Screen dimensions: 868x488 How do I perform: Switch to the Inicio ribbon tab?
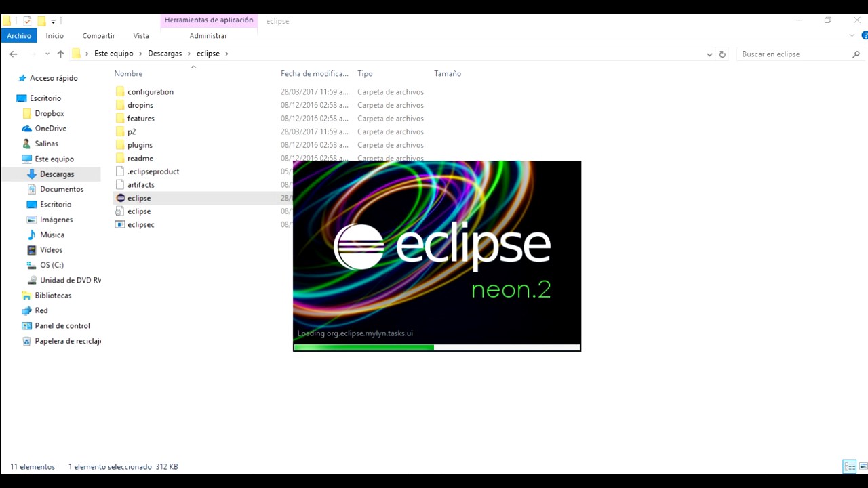pyautogui.click(x=55, y=35)
